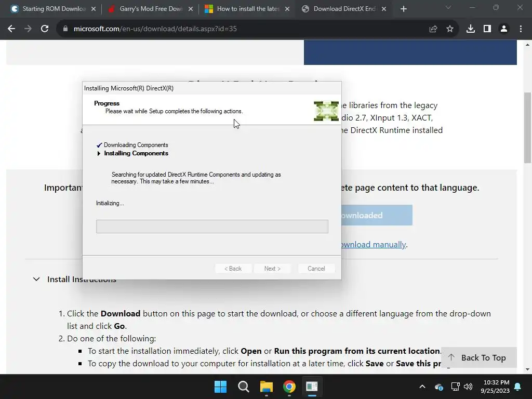Click Back To Top button
The image size is (532, 399).
click(x=478, y=357)
